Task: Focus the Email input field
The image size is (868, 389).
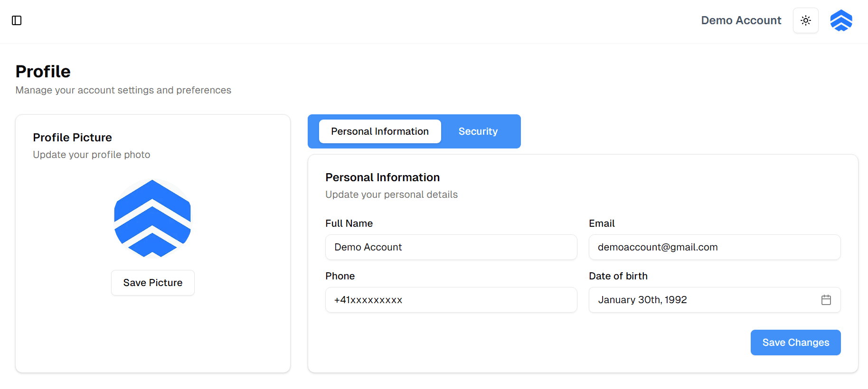Action: point(715,247)
